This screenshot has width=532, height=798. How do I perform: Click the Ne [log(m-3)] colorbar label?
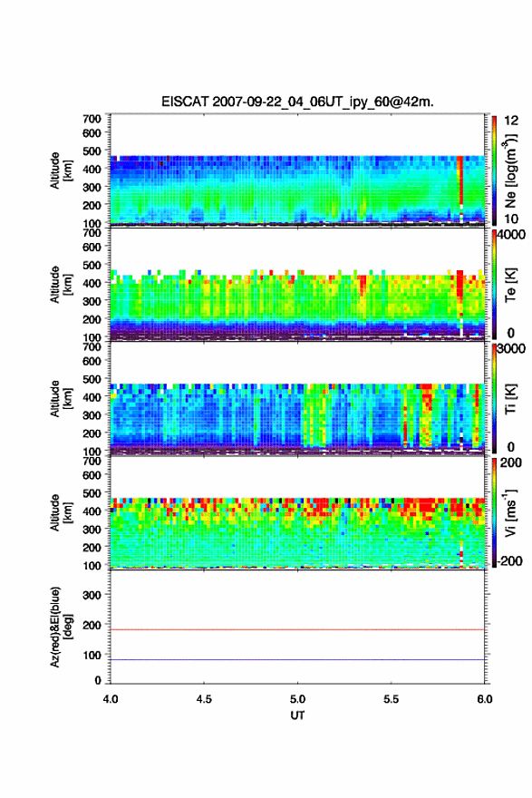510,171
